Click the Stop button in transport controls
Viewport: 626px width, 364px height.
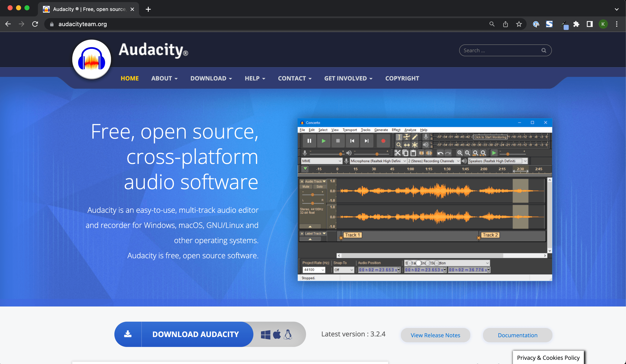pos(337,141)
